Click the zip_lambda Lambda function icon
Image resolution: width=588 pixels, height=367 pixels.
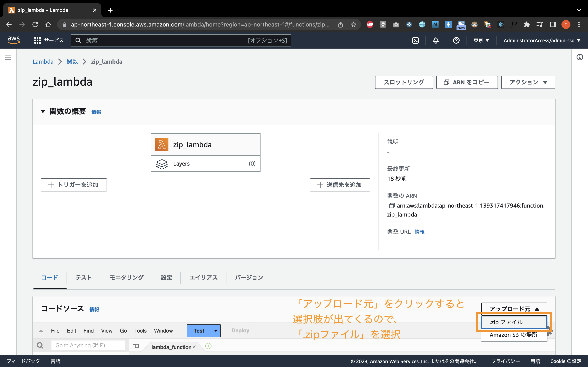point(162,144)
